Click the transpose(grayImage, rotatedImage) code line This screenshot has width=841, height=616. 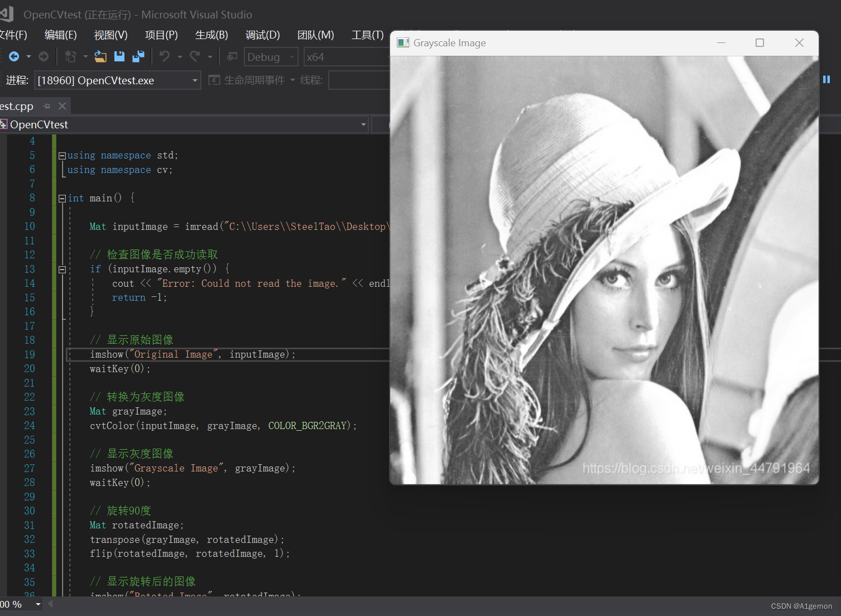(187, 540)
